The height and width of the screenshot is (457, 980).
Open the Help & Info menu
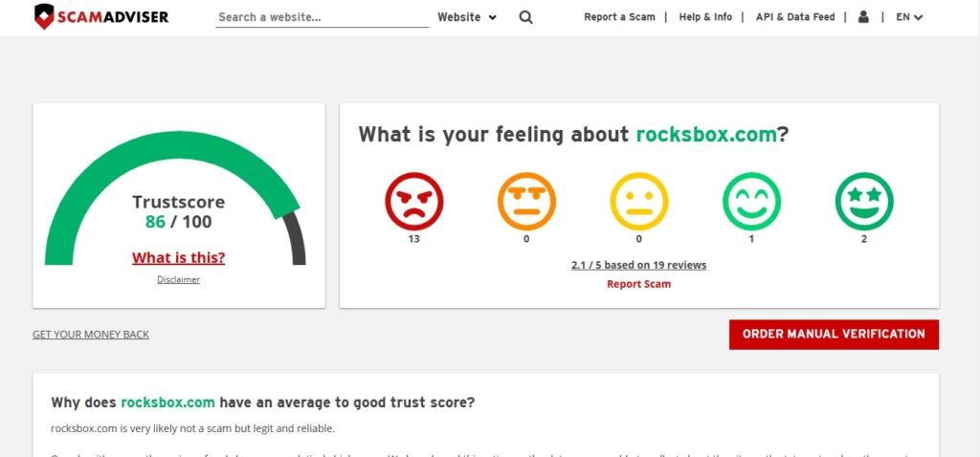point(705,17)
